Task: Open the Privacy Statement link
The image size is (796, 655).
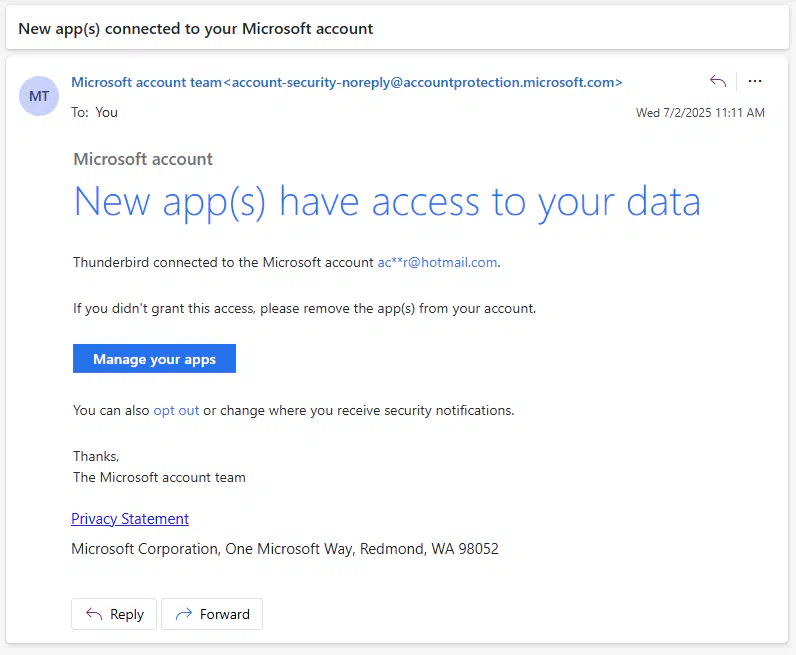Action: (130, 519)
